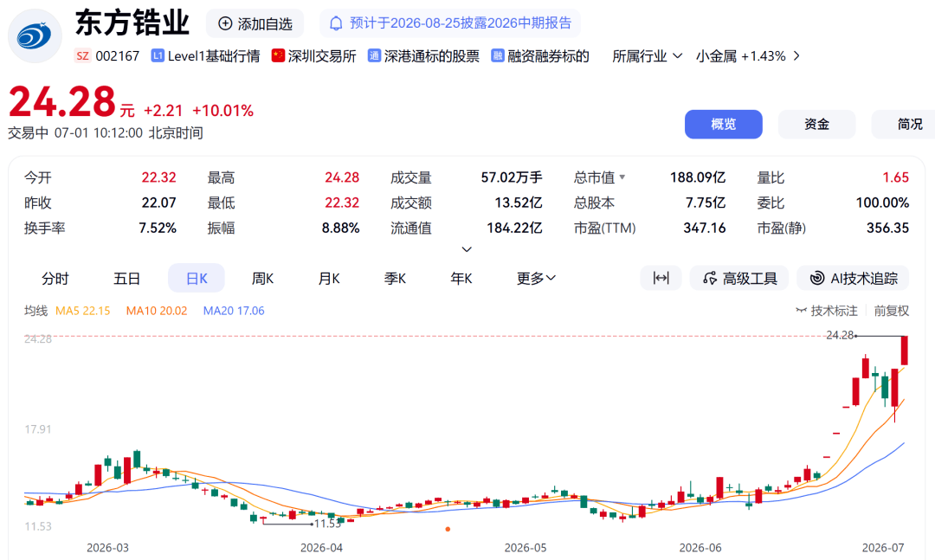Click the 成交量 value 57.02万手
935x560 pixels.
[512, 177]
